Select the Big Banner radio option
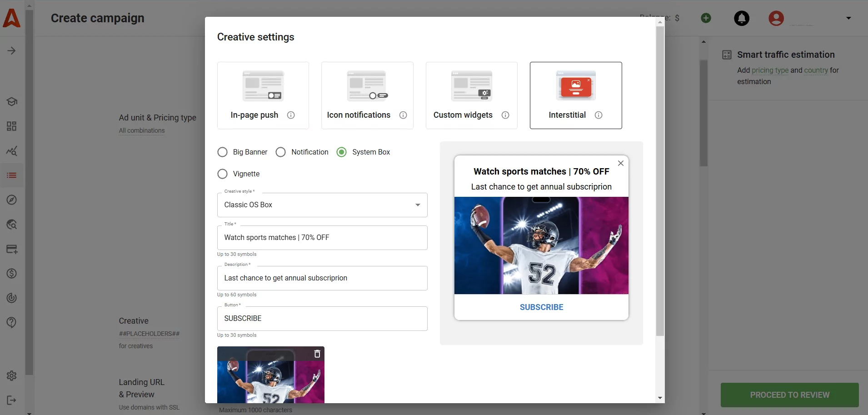The height and width of the screenshot is (415, 868). (223, 152)
